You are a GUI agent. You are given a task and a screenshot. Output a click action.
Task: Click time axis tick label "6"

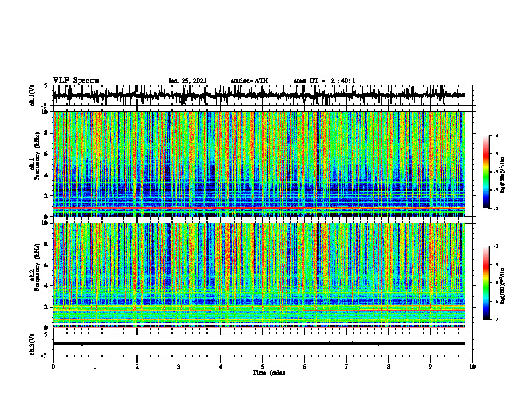305,367
